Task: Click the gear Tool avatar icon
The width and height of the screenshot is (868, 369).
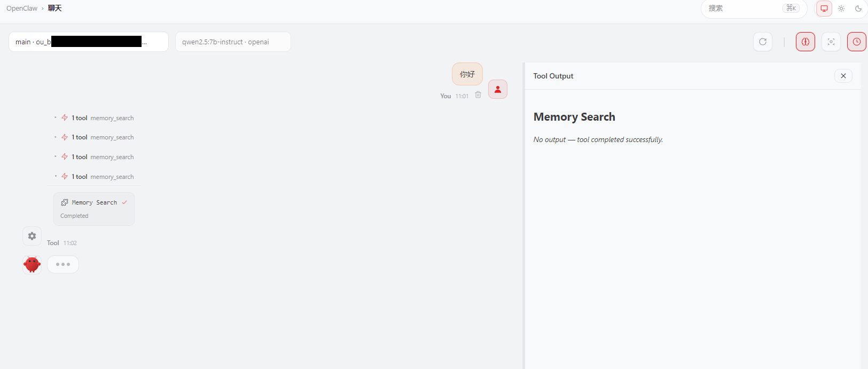Action: (32, 236)
